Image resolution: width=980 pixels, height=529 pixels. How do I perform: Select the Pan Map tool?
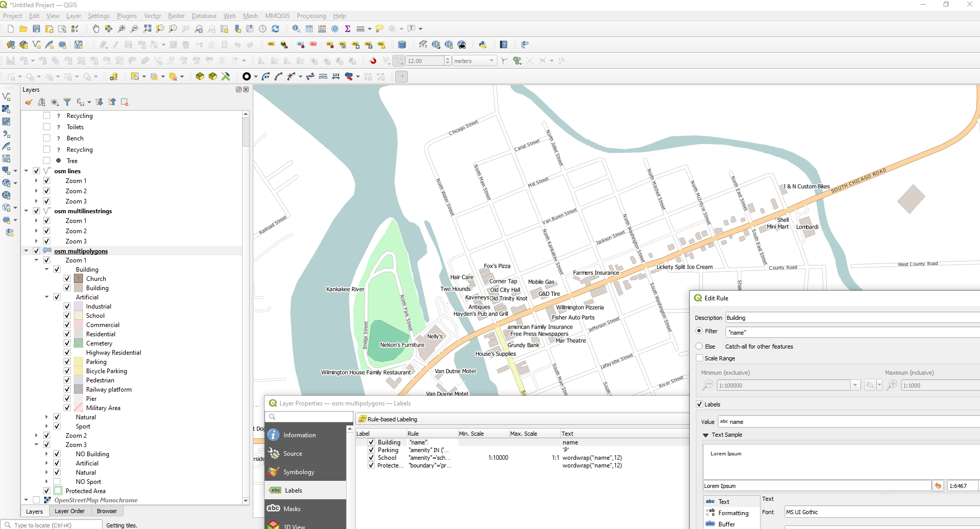coord(96,29)
